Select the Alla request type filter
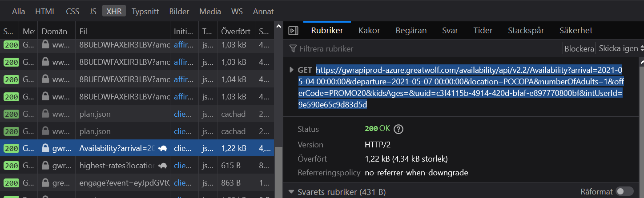Screen dimensions: 644x198 [18, 12]
